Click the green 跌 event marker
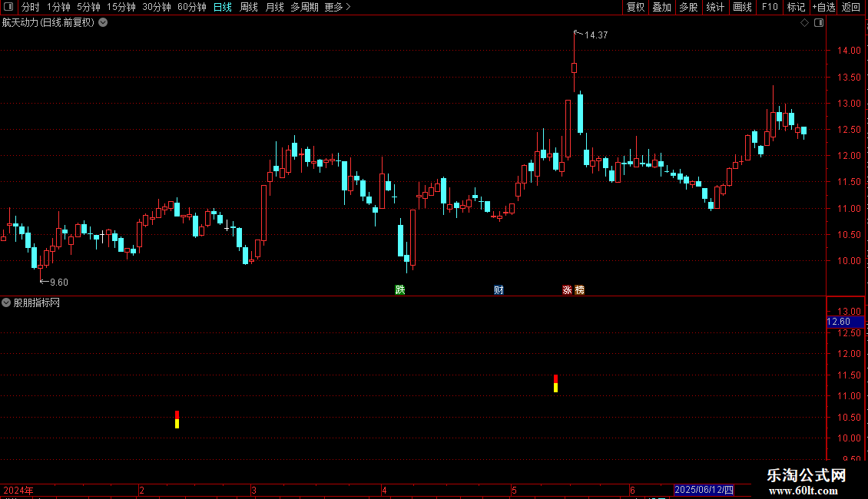Screen dimensions: 868x499 click(x=399, y=290)
